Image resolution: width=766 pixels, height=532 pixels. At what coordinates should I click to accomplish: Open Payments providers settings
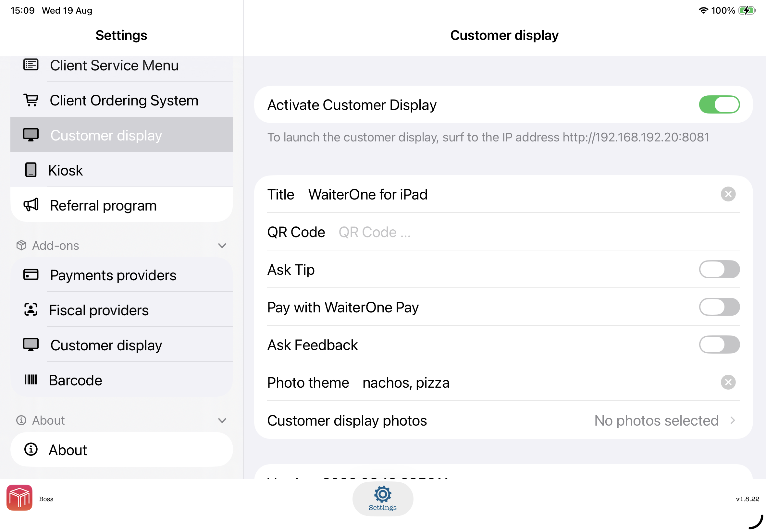(122, 275)
